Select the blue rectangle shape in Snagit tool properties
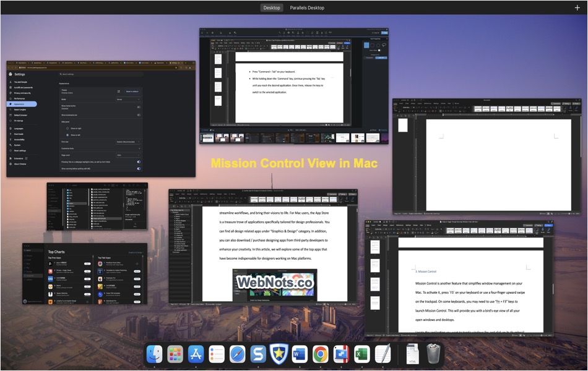This screenshot has width=588, height=371. coord(366,45)
